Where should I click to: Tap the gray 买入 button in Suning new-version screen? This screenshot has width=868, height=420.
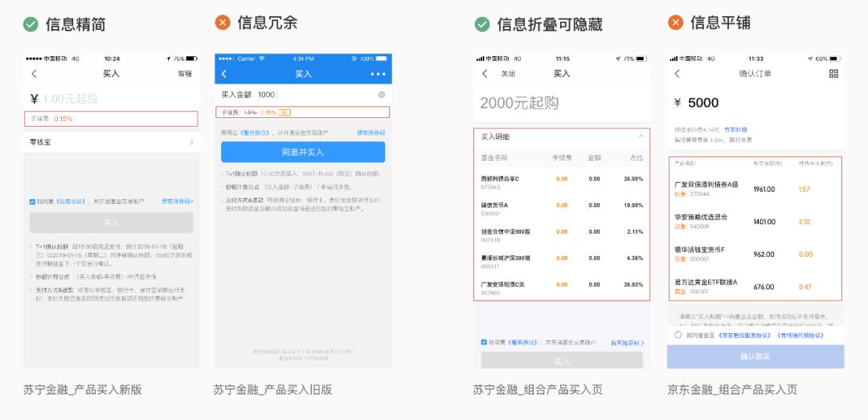[111, 222]
